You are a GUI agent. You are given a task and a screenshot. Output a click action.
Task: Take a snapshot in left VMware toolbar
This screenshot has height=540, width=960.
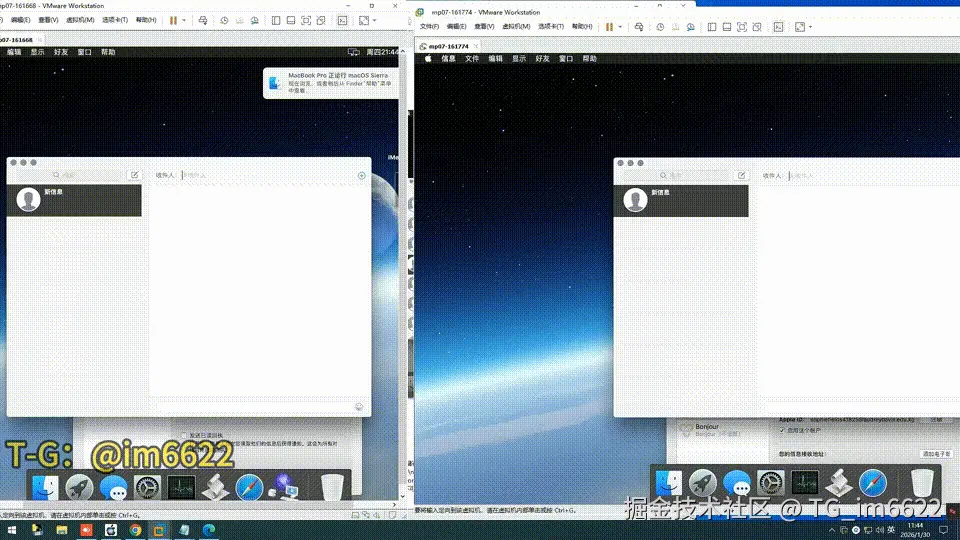click(x=224, y=20)
